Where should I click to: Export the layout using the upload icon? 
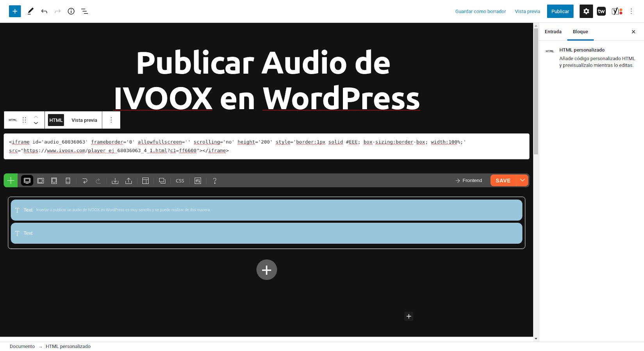click(x=128, y=181)
